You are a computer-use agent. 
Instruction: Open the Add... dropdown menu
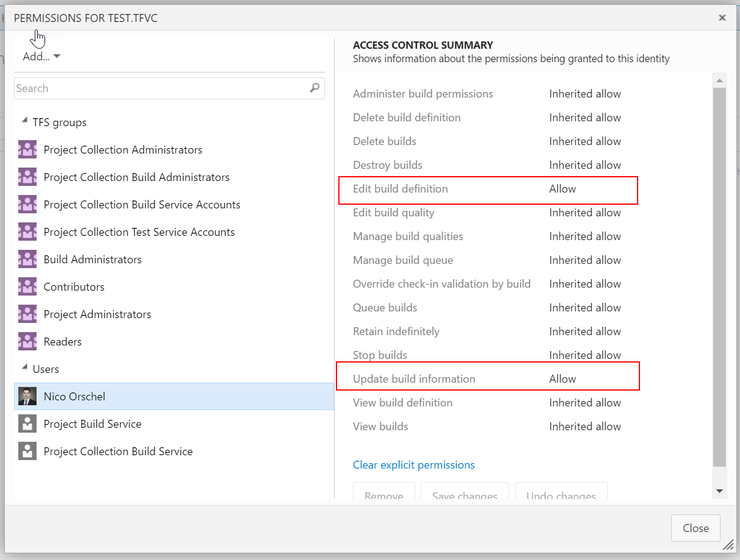point(41,57)
